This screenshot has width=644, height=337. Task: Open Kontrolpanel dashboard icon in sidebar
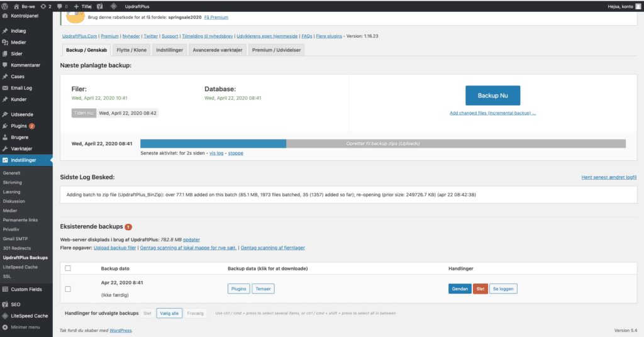tap(5, 16)
